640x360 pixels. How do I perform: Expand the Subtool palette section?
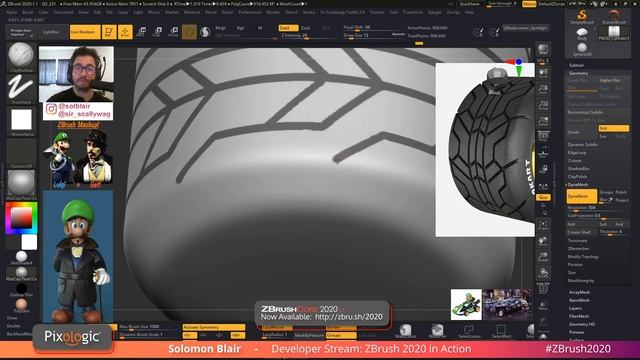(x=576, y=65)
